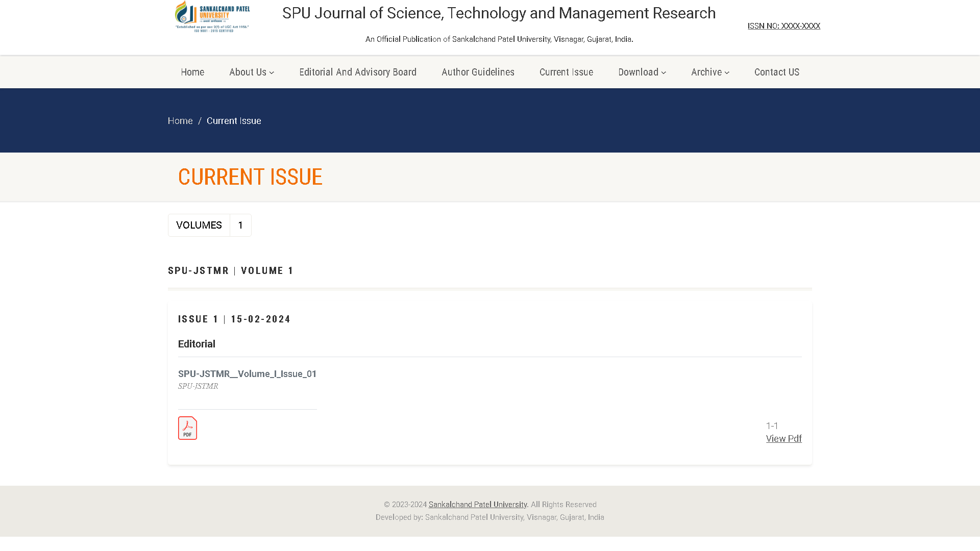The height and width of the screenshot is (551, 980).
Task: Click Home in the breadcrumb trail
Action: pos(180,121)
